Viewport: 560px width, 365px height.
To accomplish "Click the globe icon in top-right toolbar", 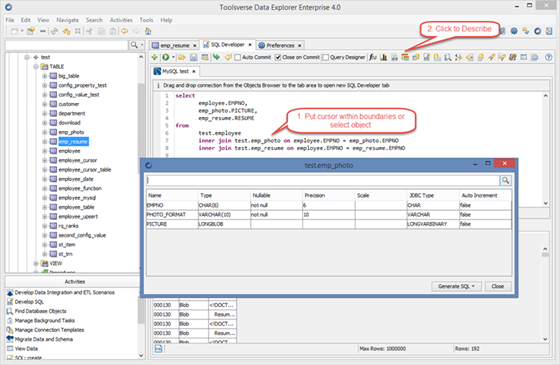I will tap(514, 31).
